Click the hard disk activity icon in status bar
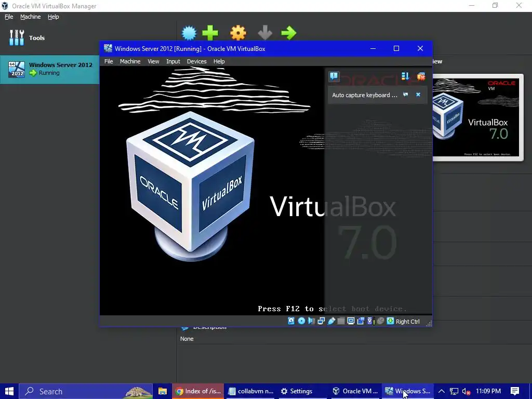Screen dimensions: 532x399 point(291,321)
